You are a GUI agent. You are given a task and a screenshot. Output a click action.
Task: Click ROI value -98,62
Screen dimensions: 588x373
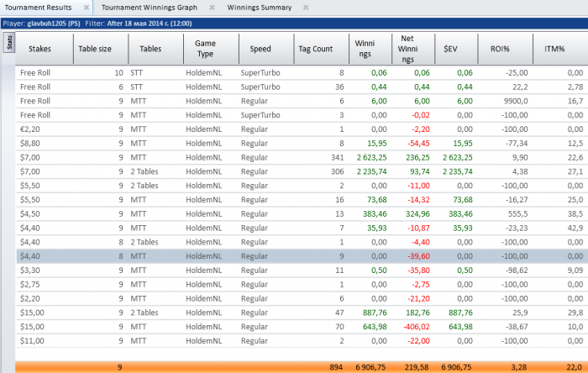[x=517, y=271]
